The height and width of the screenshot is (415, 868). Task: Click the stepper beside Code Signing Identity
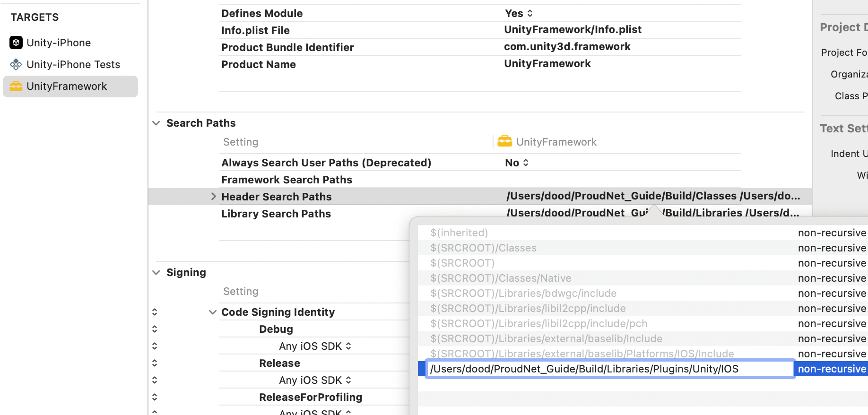coord(155,312)
